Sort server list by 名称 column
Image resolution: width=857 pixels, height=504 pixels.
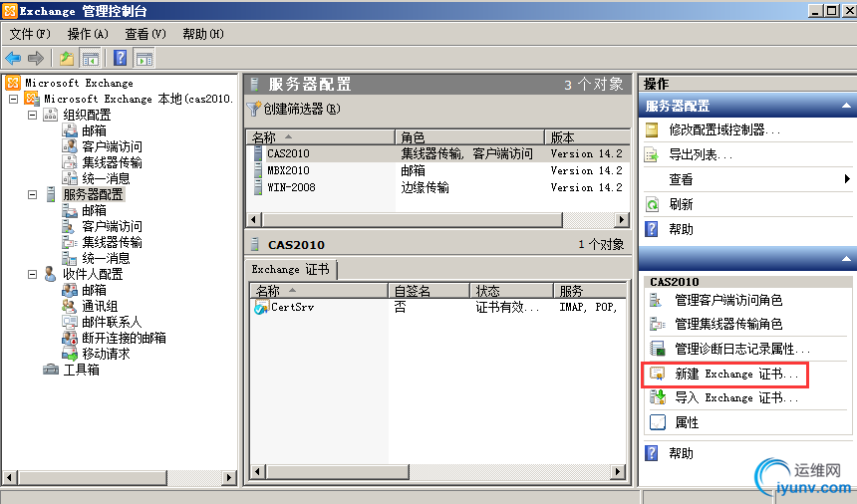tap(321, 137)
